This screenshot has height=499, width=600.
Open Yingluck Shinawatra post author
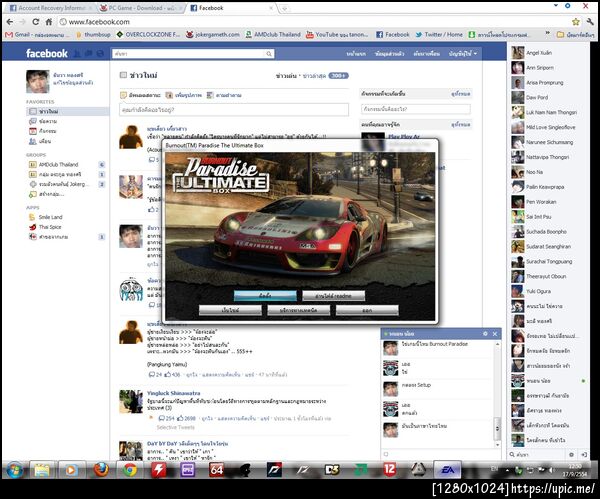pos(173,393)
